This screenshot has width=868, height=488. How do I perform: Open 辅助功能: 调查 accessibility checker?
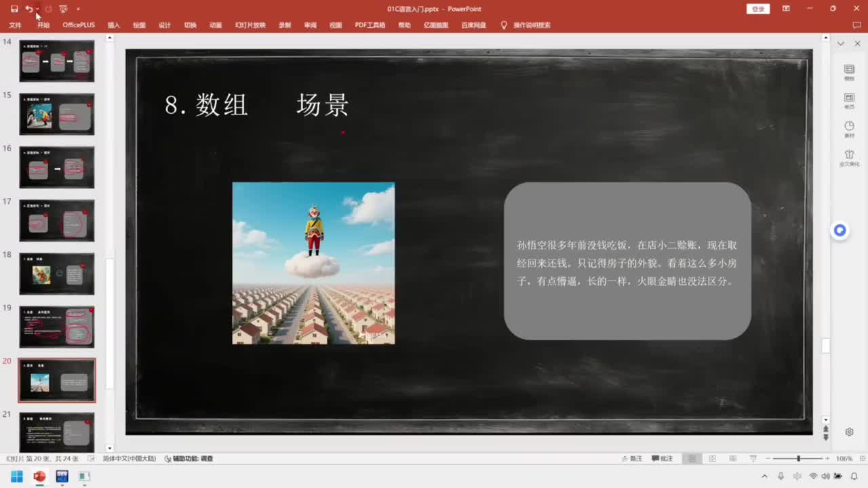189,459
